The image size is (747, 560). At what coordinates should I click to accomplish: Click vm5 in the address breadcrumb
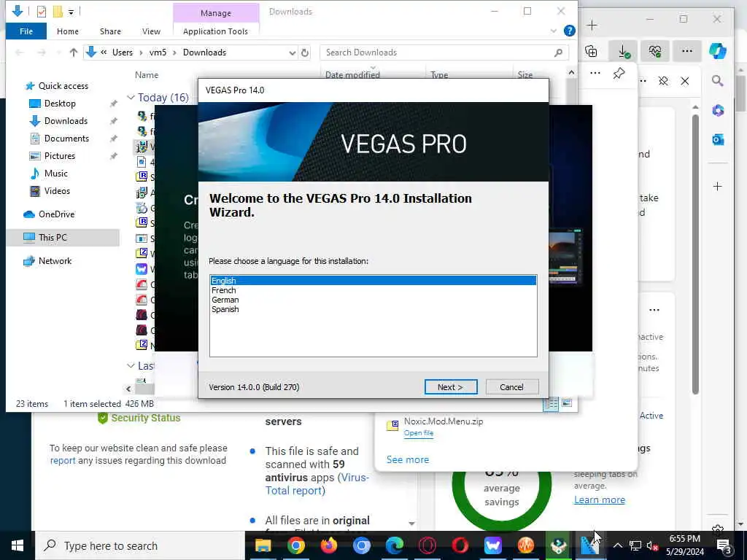[158, 52]
